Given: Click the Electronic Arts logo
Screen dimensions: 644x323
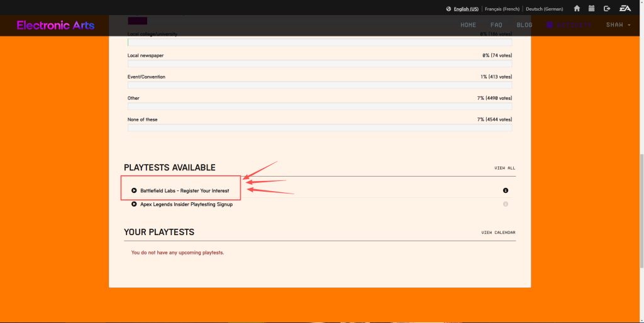Looking at the screenshot, I should tap(55, 25).
